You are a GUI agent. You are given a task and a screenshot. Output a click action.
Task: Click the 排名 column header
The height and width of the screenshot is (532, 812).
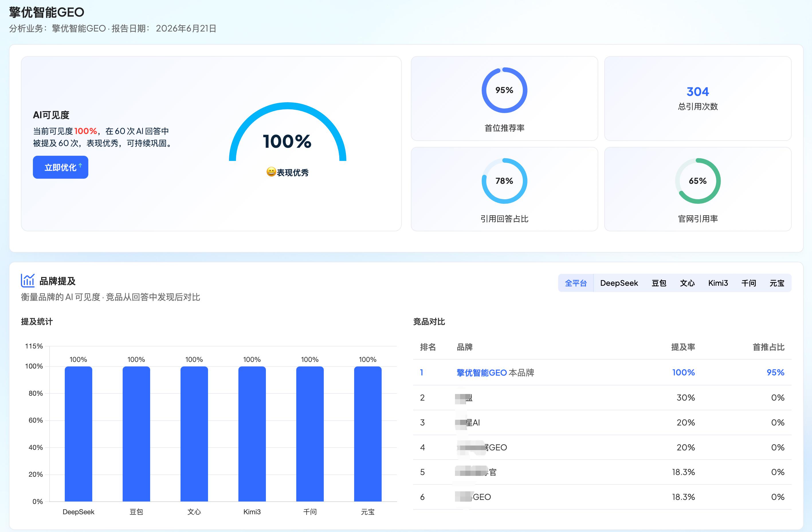[x=428, y=347]
